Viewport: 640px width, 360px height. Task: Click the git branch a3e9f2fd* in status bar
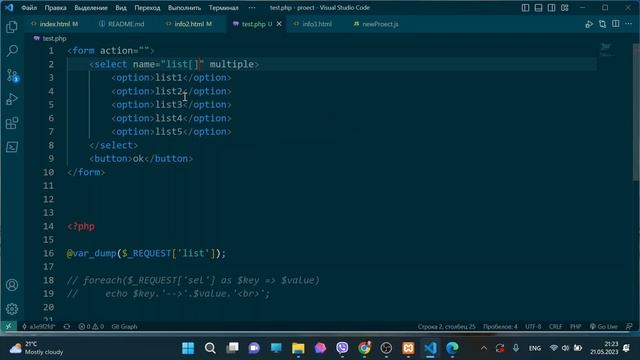click(x=38, y=327)
